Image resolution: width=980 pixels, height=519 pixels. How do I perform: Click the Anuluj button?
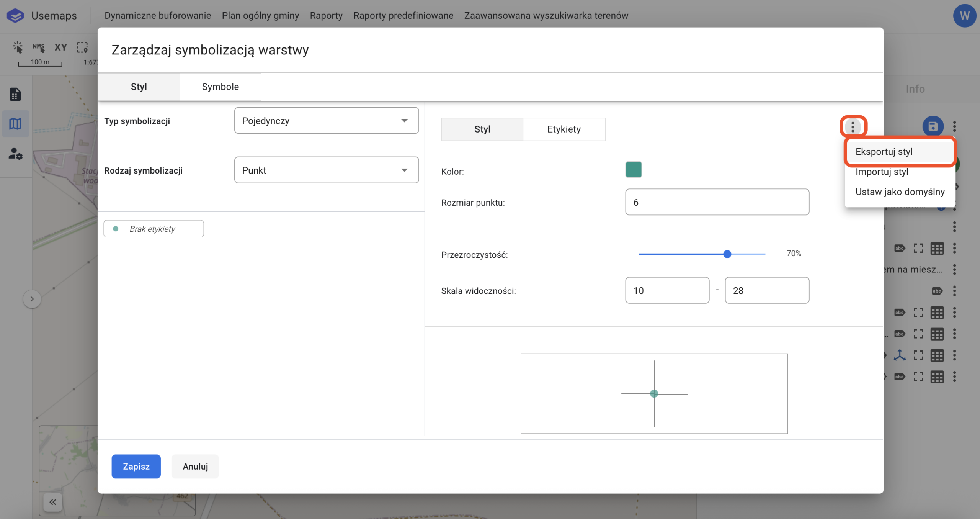click(195, 466)
